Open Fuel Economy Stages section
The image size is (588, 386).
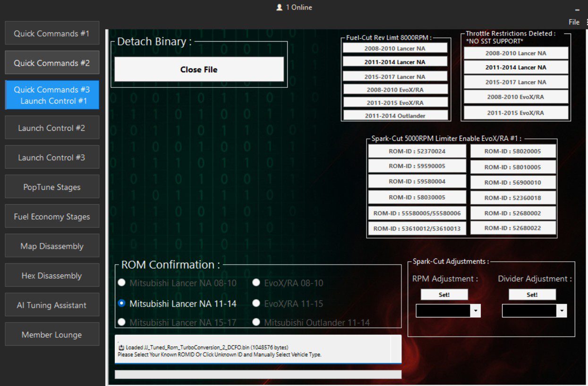point(52,216)
